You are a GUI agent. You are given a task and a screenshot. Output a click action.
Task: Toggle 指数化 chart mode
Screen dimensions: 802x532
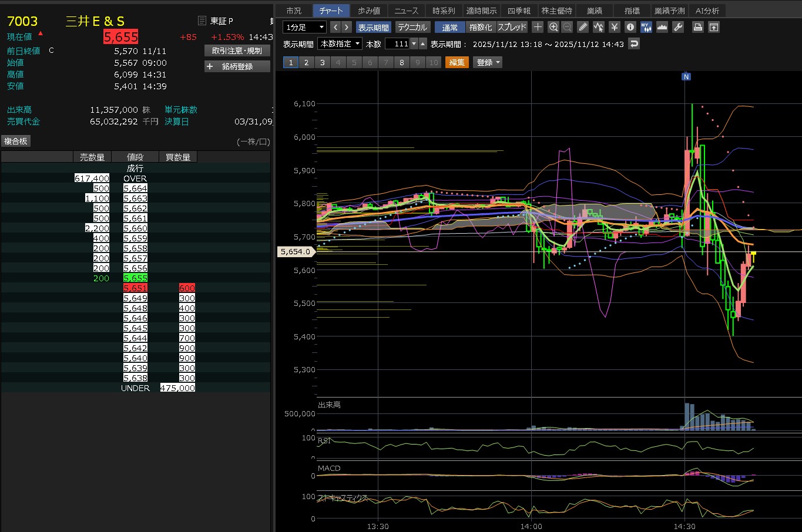point(481,28)
